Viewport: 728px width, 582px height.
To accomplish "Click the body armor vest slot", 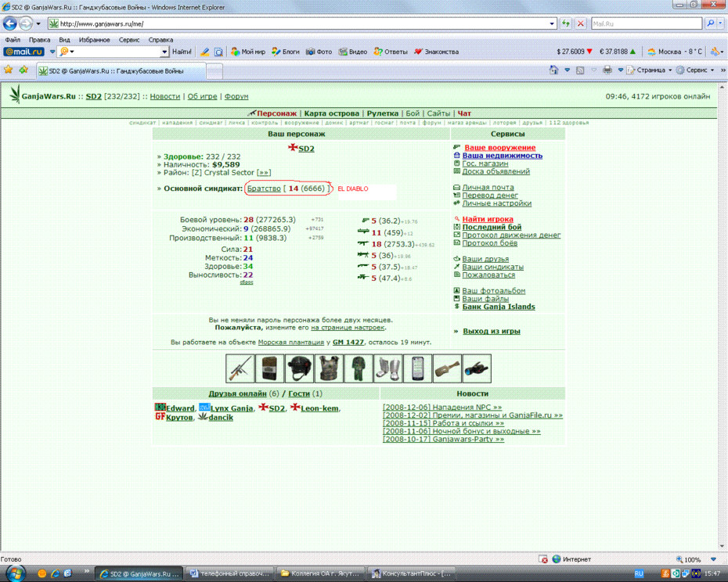I will point(330,368).
